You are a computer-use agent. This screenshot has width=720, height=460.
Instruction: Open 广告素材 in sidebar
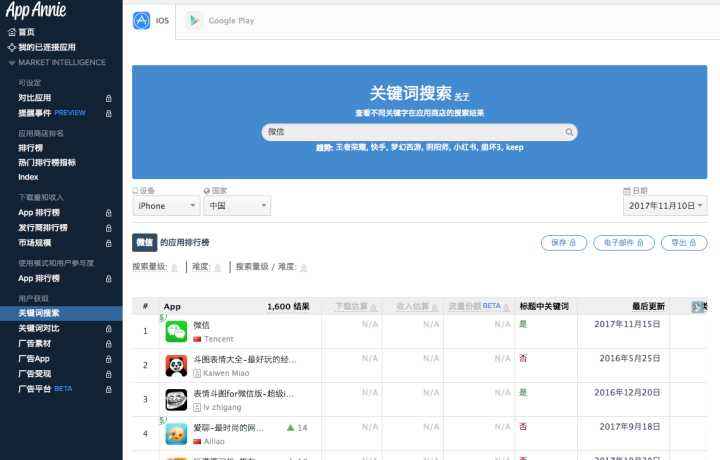pos(35,343)
